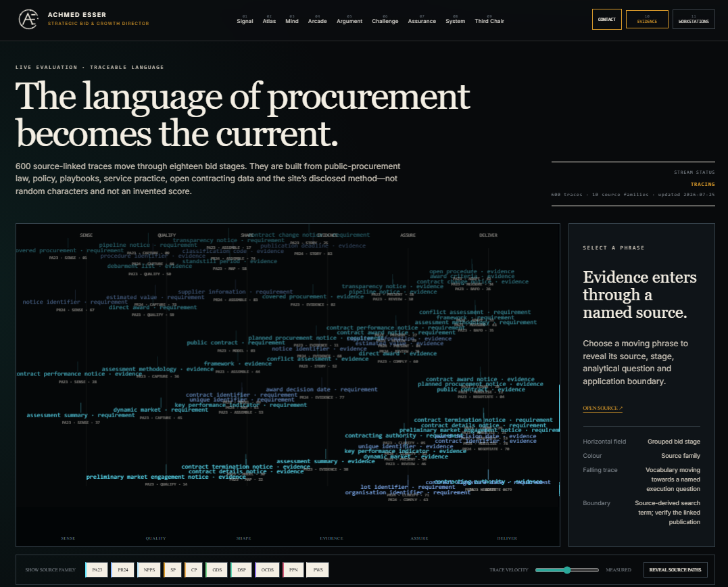Go to the Mind section

(292, 20)
